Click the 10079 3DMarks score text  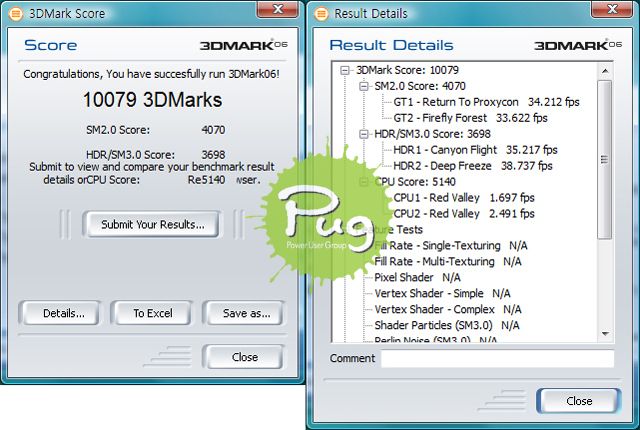[152, 100]
